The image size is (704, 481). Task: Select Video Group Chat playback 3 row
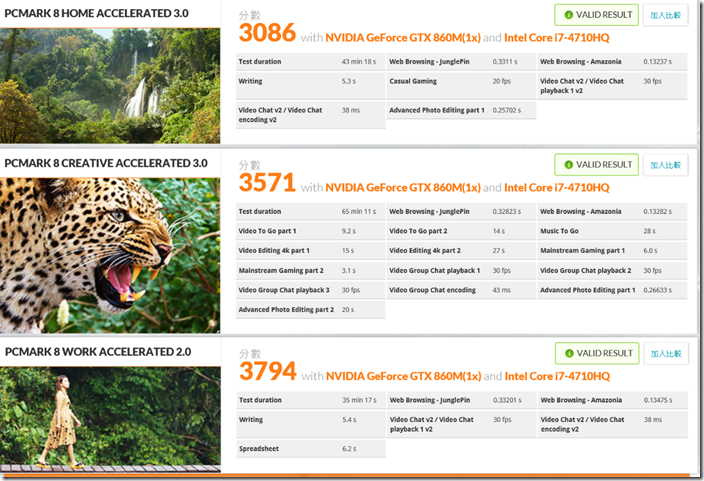pos(310,290)
